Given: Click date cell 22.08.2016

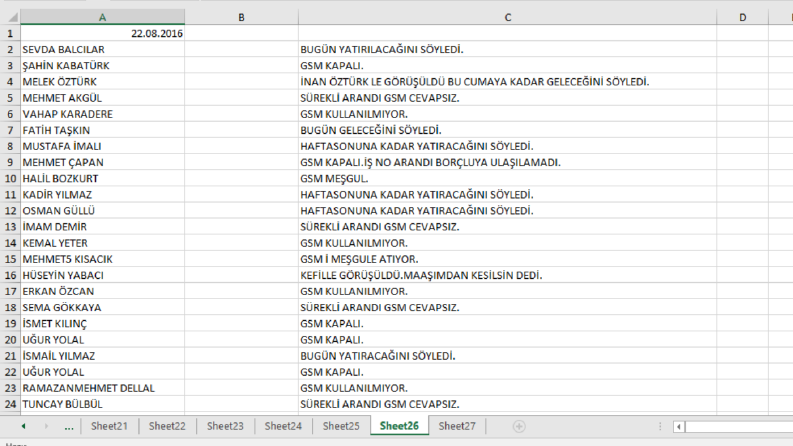Looking at the screenshot, I should tap(103, 33).
